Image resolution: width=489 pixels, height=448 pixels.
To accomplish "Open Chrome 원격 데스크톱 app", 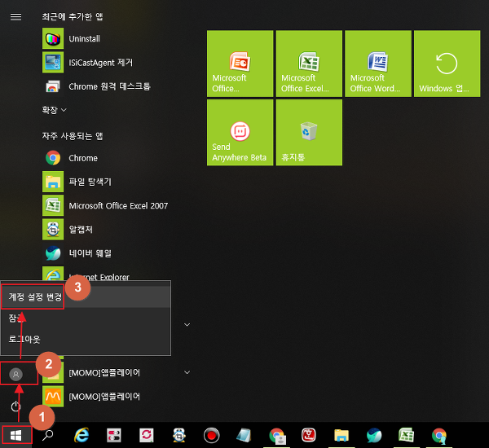I will (x=106, y=86).
